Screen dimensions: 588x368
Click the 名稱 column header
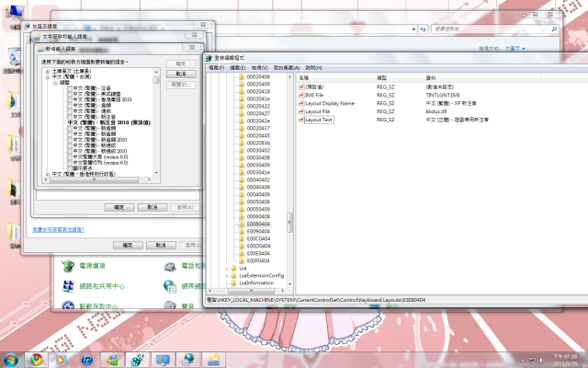335,77
